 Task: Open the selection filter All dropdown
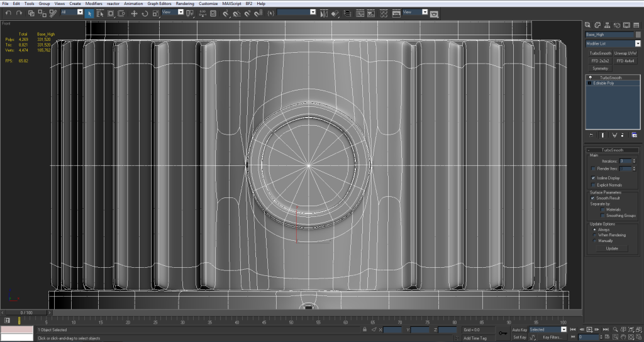click(x=72, y=12)
